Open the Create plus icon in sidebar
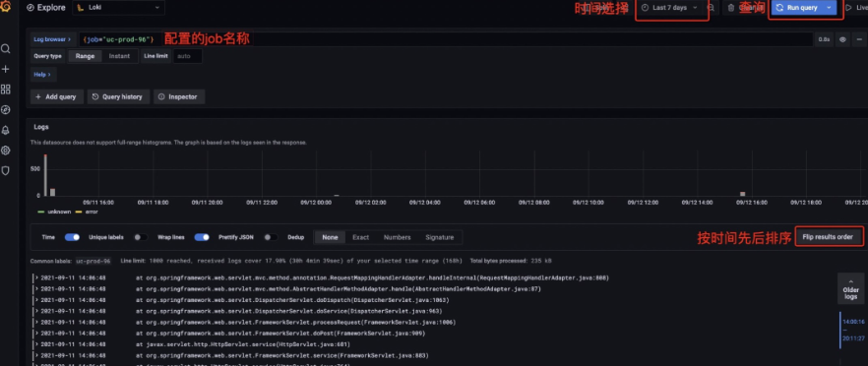Image resolution: width=868 pixels, height=366 pixels. (x=6, y=69)
